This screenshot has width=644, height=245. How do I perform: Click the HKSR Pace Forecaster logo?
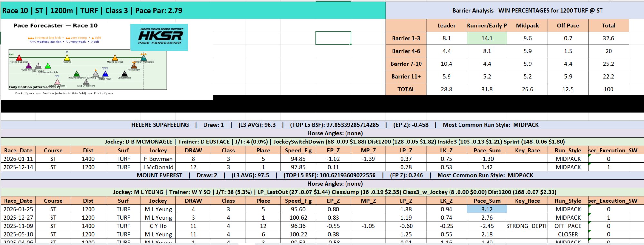159,37
